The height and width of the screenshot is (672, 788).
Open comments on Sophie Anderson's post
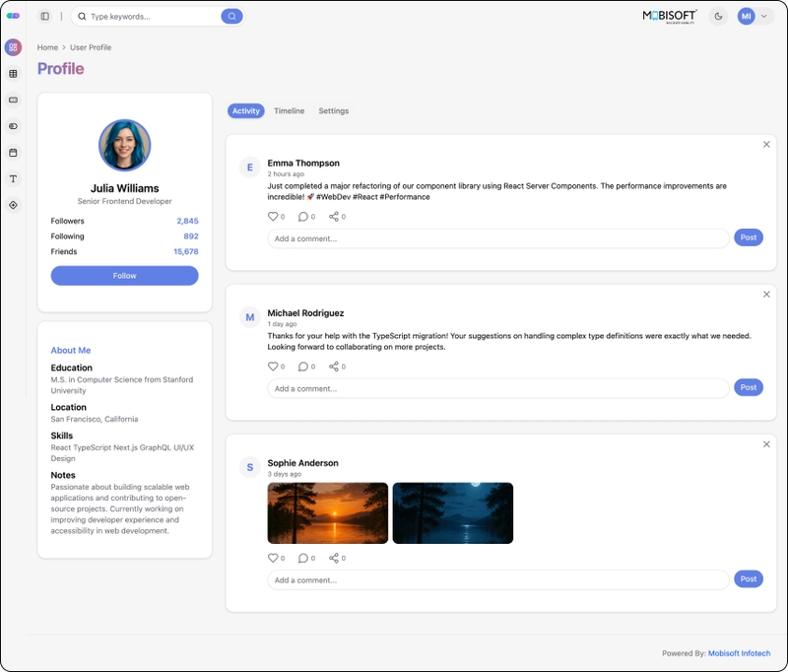[x=303, y=558]
